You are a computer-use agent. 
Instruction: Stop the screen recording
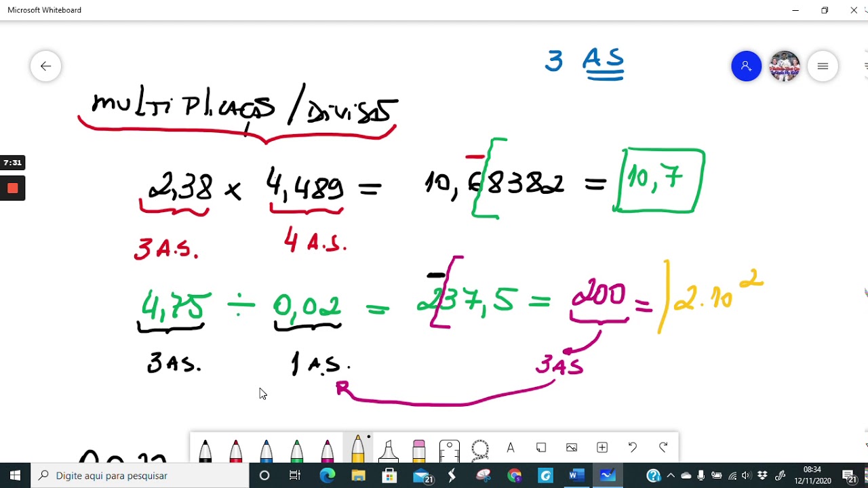coord(12,188)
